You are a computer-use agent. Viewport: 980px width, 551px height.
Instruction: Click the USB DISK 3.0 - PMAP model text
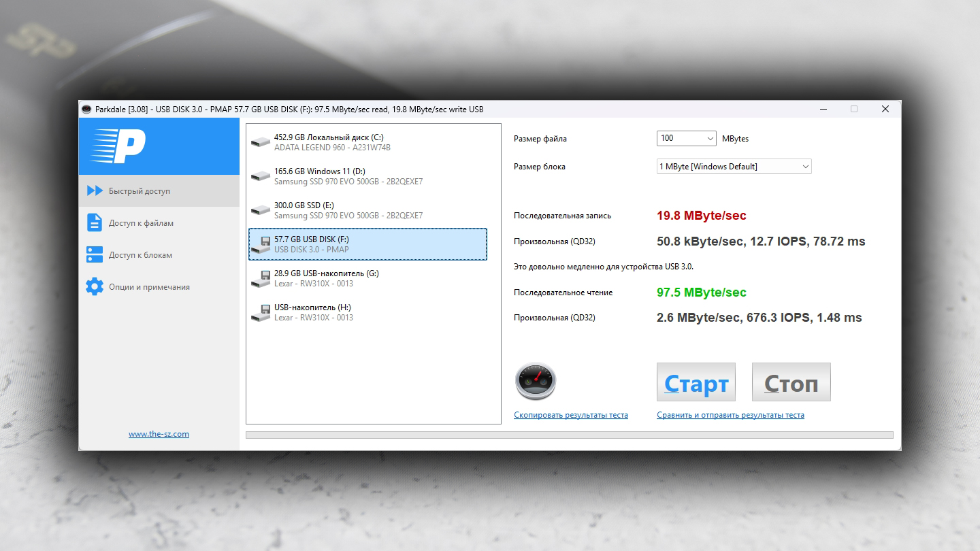(x=312, y=250)
